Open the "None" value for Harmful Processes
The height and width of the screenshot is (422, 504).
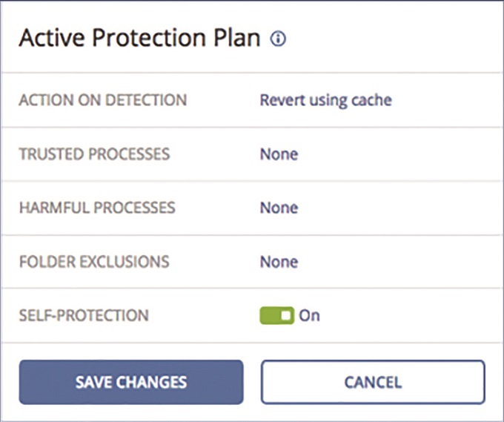click(279, 208)
